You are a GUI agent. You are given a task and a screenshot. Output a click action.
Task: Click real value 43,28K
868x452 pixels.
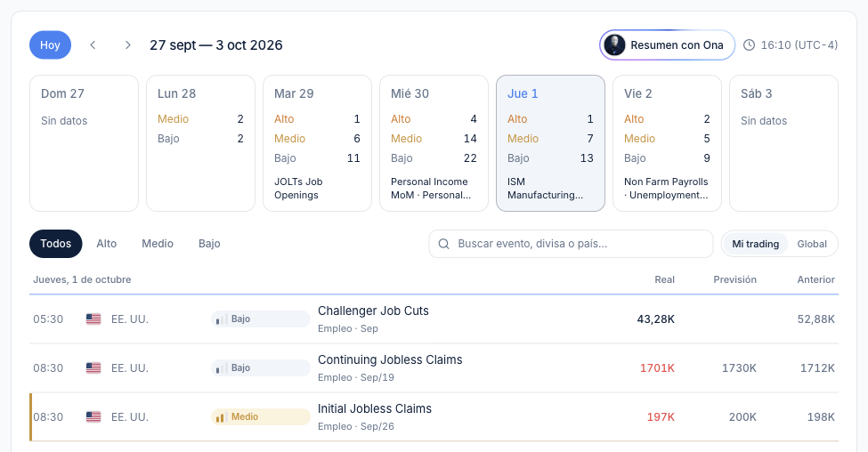pos(655,319)
